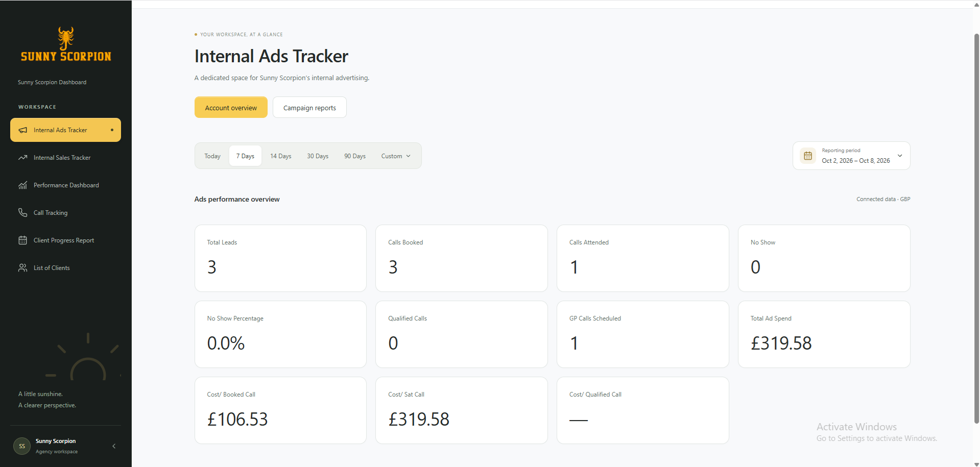Click the megaphone icon beside Internal Ads Tracker
This screenshot has height=467, width=980.
(x=23, y=130)
